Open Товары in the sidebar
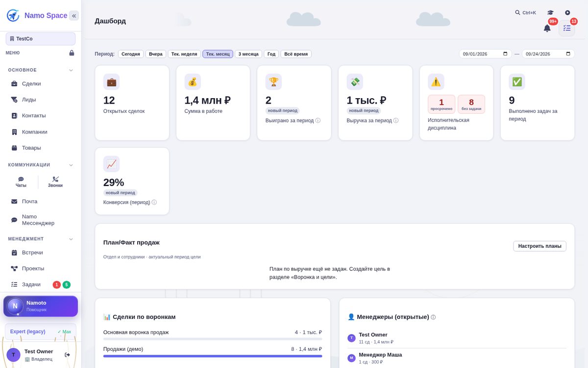 pyautogui.click(x=41, y=148)
